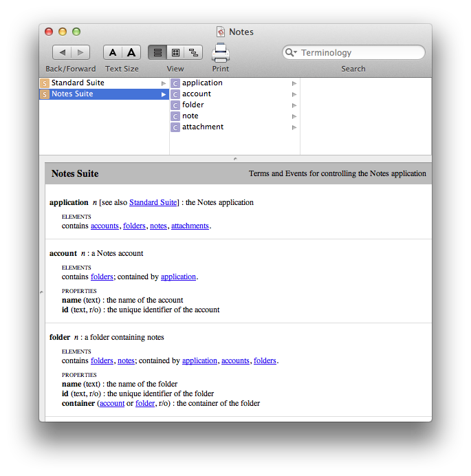471x476 pixels.
Task: Select the account class in browser
Action: click(x=234, y=94)
